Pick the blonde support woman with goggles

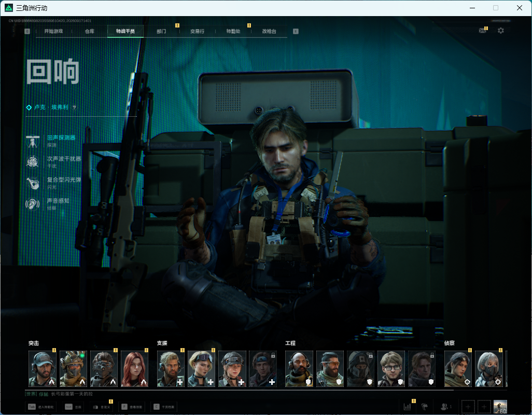[x=202, y=369]
